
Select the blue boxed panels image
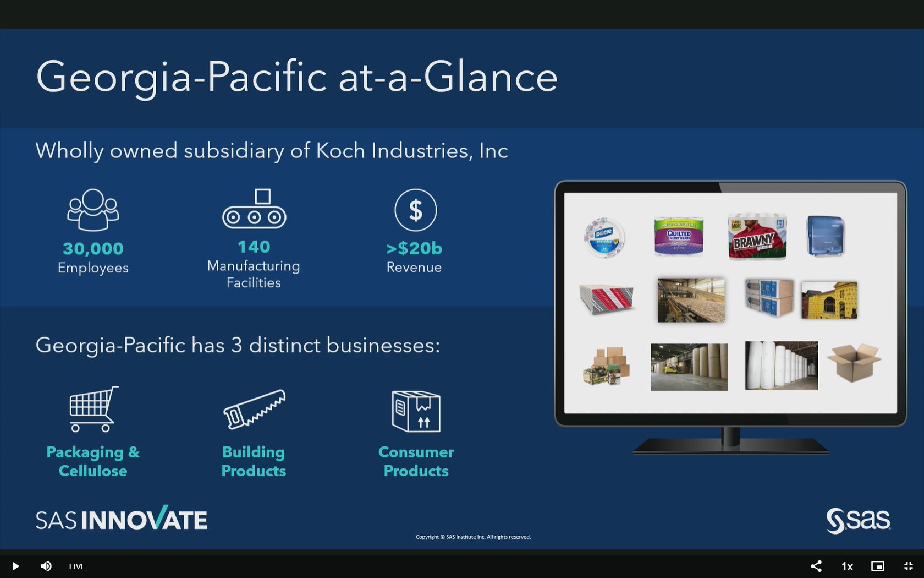[x=769, y=297]
